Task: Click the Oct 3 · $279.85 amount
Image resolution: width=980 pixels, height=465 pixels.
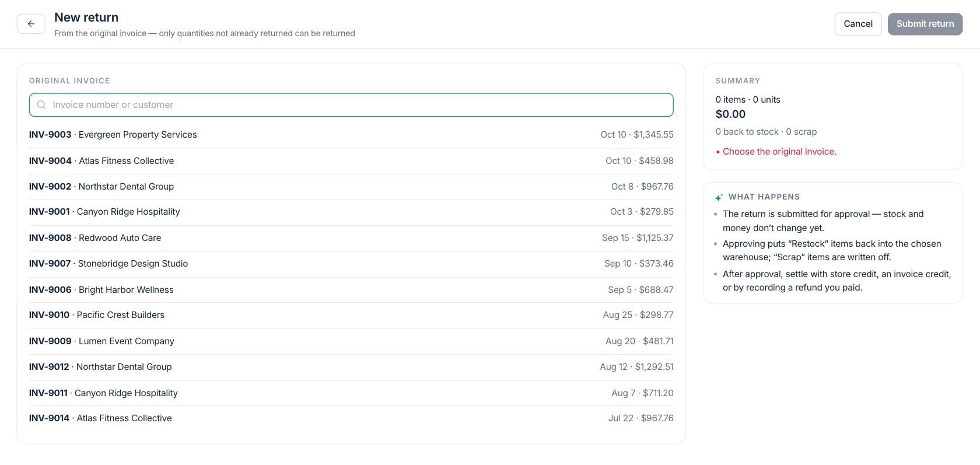Action: coord(642,212)
